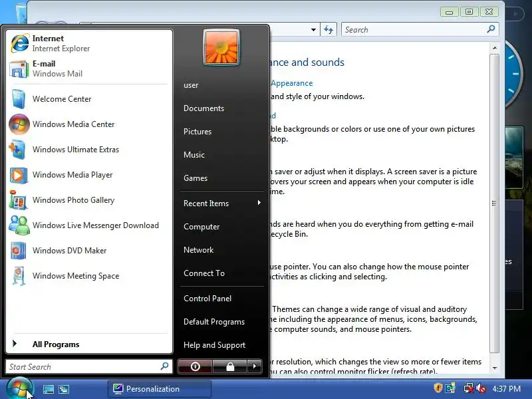Click the second notification tray icon
This screenshot has height=399, width=532.
pyautogui.click(x=450, y=388)
